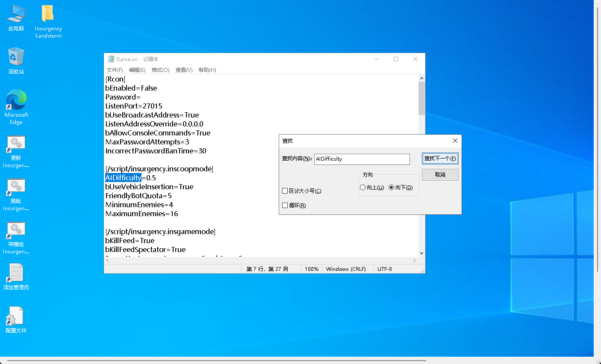Open the 此电脑 desktop icon
Image resolution: width=601 pixels, height=364 pixels.
tap(16, 18)
